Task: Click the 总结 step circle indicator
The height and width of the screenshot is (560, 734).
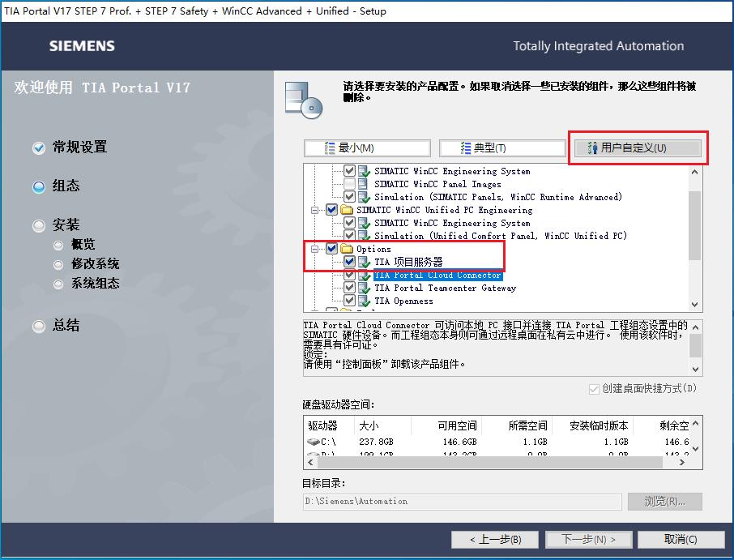Action: pos(39,326)
